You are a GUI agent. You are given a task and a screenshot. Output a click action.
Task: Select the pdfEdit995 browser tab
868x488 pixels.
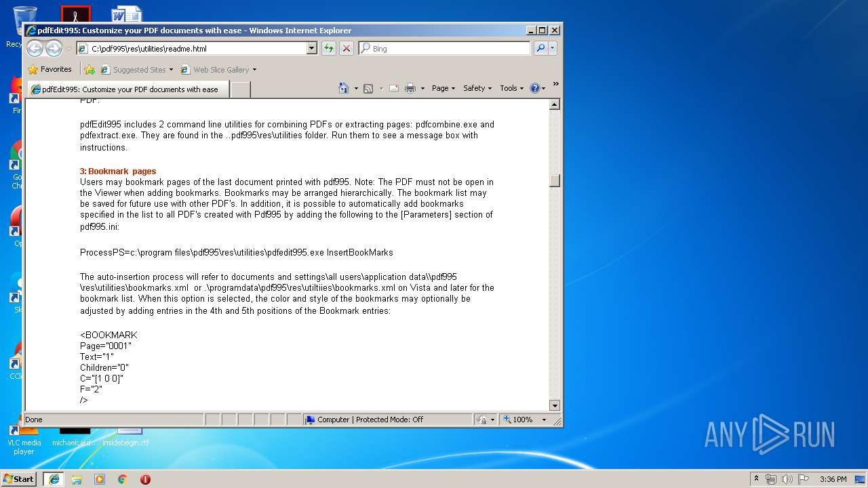pyautogui.click(x=127, y=89)
